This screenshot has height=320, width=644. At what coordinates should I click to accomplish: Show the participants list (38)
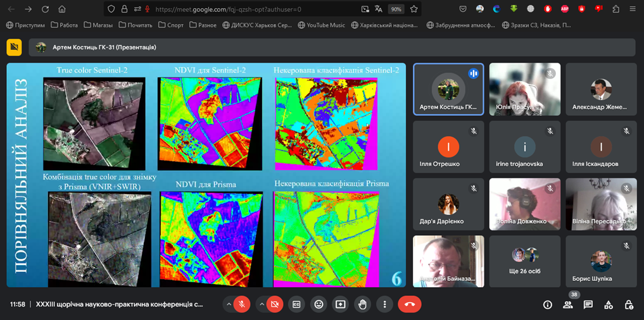click(568, 305)
